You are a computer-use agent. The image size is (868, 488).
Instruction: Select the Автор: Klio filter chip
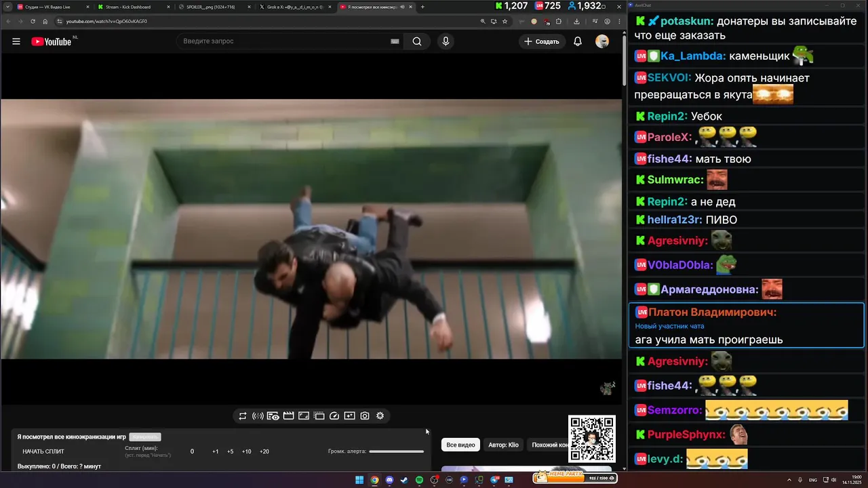point(503,445)
